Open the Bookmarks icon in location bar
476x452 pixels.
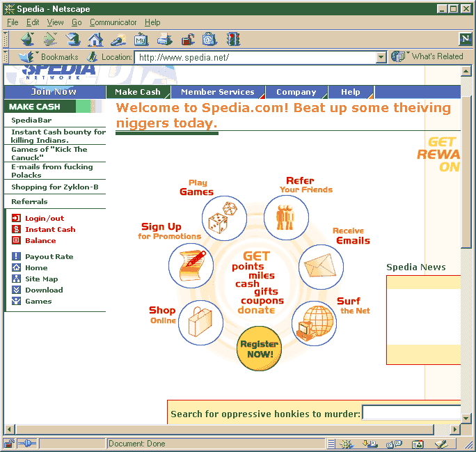coord(26,57)
